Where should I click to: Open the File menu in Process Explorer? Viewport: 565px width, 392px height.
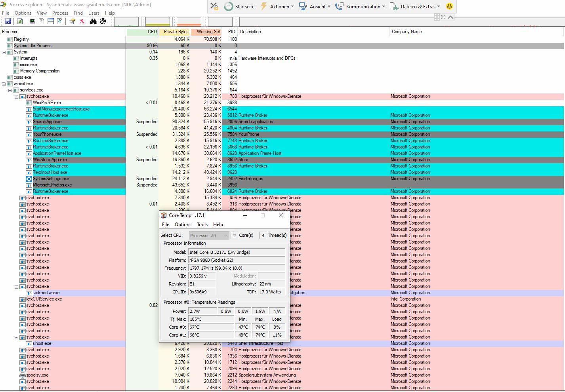6,13
